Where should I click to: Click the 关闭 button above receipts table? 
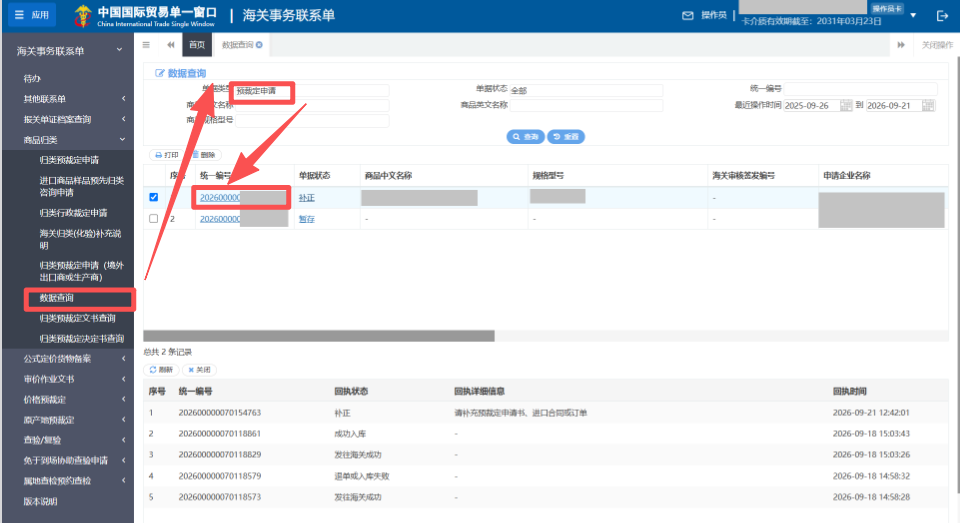coord(199,370)
